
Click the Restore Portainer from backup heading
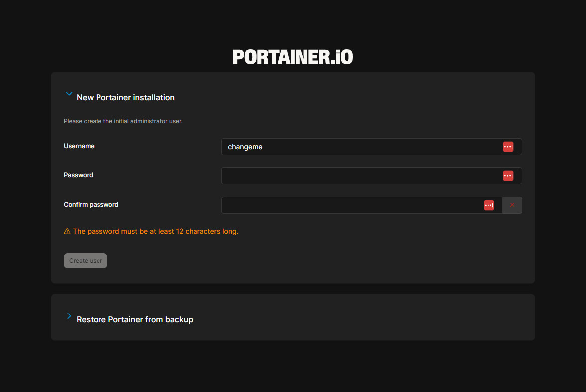click(135, 319)
